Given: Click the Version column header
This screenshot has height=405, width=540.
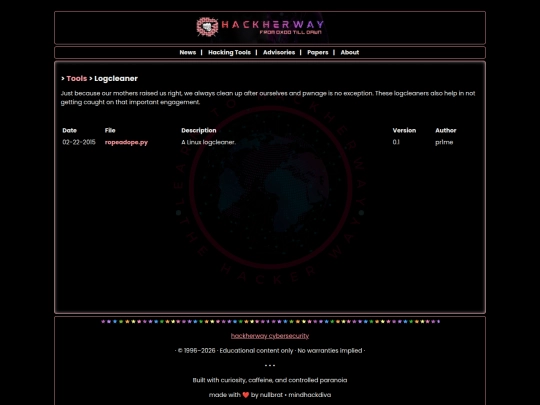Looking at the screenshot, I should pyautogui.click(x=404, y=131).
